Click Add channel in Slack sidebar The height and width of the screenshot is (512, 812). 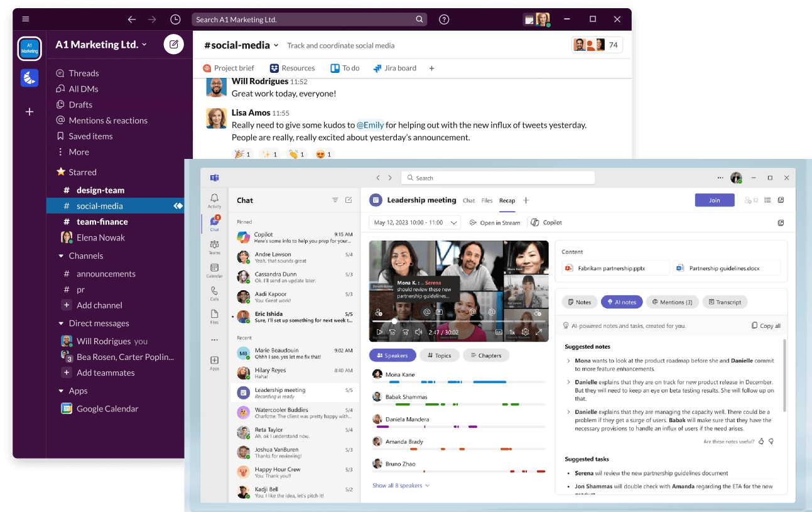[92, 305]
